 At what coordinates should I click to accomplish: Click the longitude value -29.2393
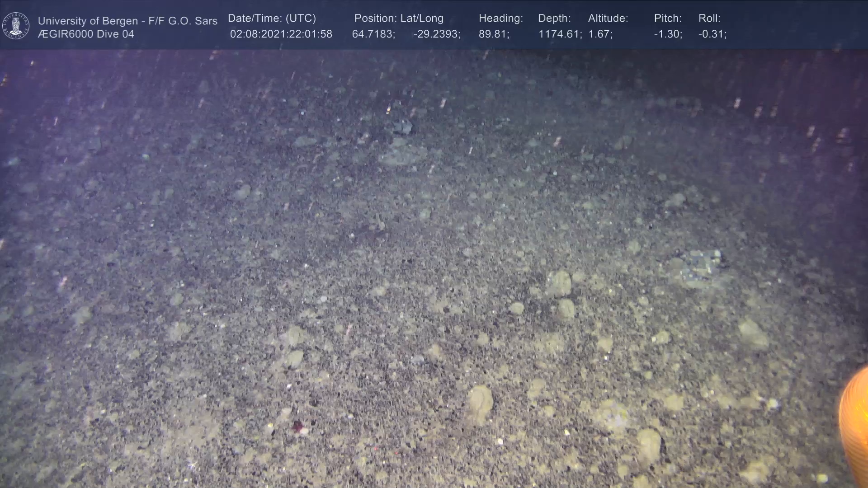437,34
